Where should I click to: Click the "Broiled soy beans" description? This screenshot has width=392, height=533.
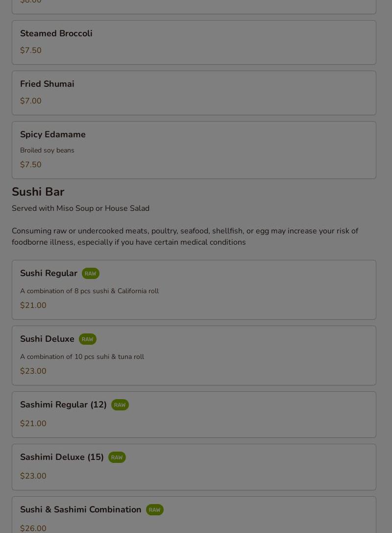click(47, 151)
